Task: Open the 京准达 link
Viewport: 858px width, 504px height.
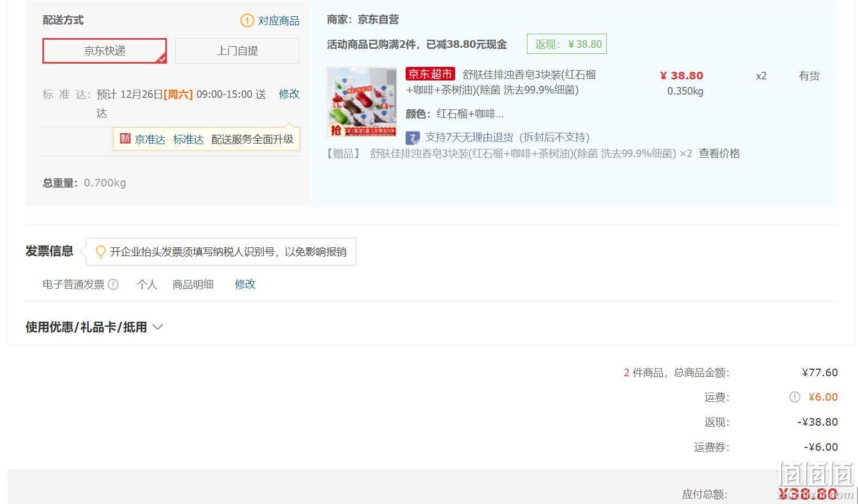Action: tap(150, 140)
